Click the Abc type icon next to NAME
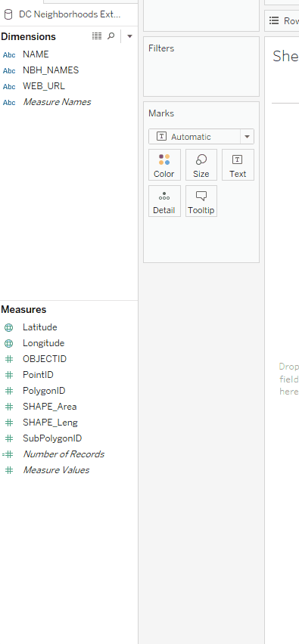Image resolution: width=299 pixels, height=644 pixels. (9, 54)
